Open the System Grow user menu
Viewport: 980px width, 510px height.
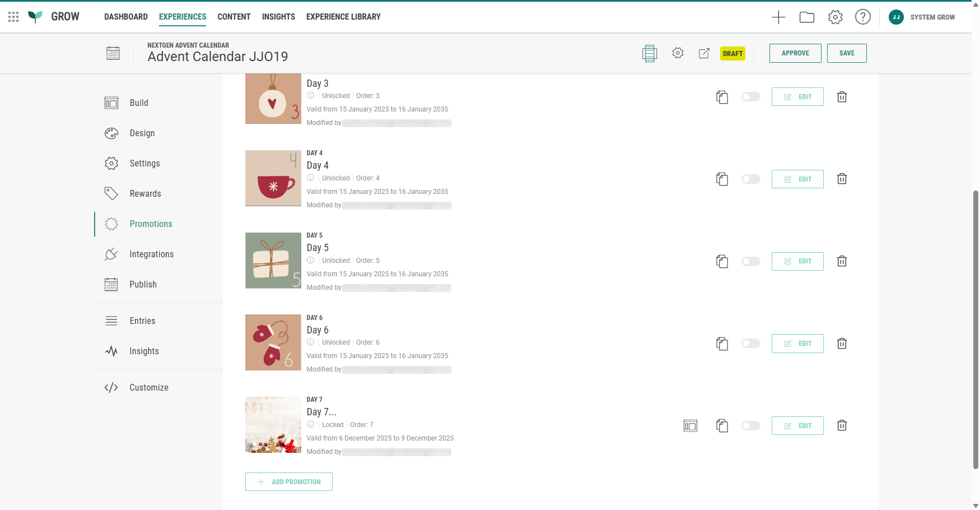[922, 17]
